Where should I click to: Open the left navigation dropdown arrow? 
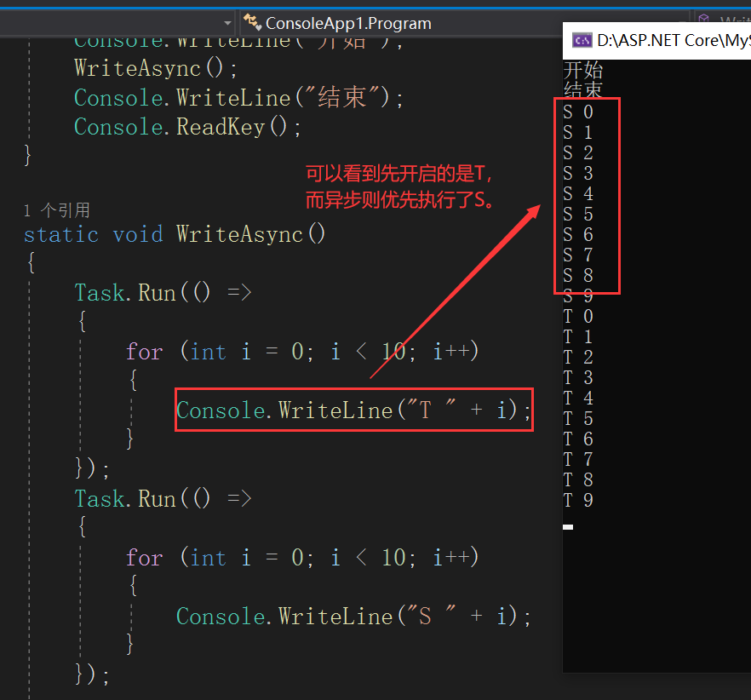pos(227,23)
